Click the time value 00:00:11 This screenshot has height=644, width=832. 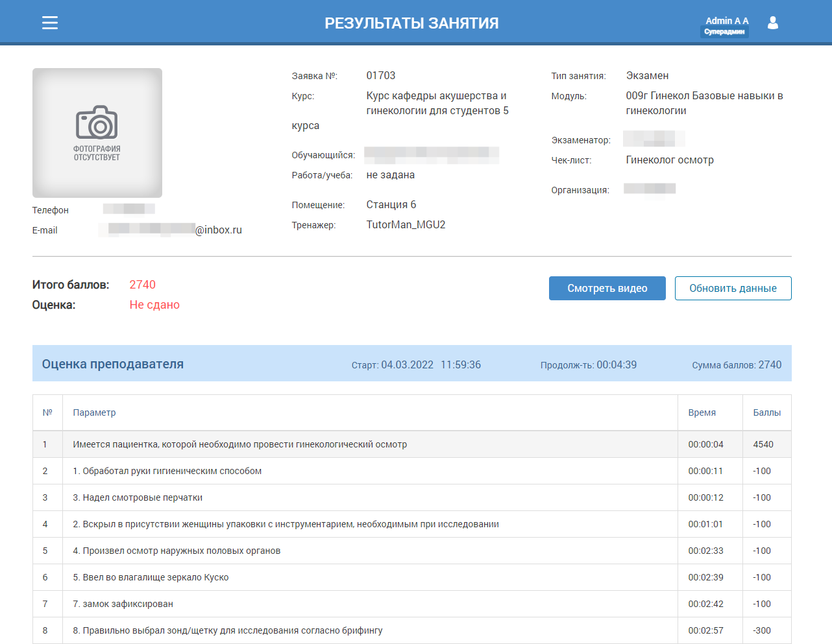tap(705, 471)
